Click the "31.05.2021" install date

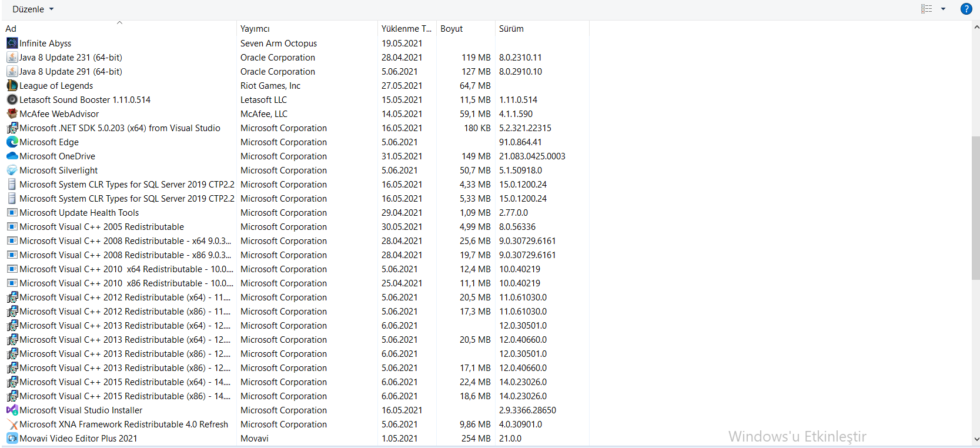[x=402, y=156]
